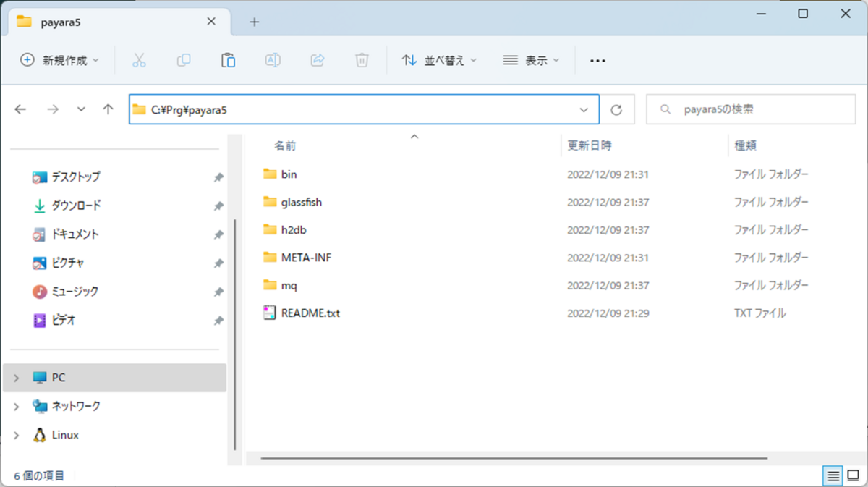Add a new tab with plus button

coord(254,22)
